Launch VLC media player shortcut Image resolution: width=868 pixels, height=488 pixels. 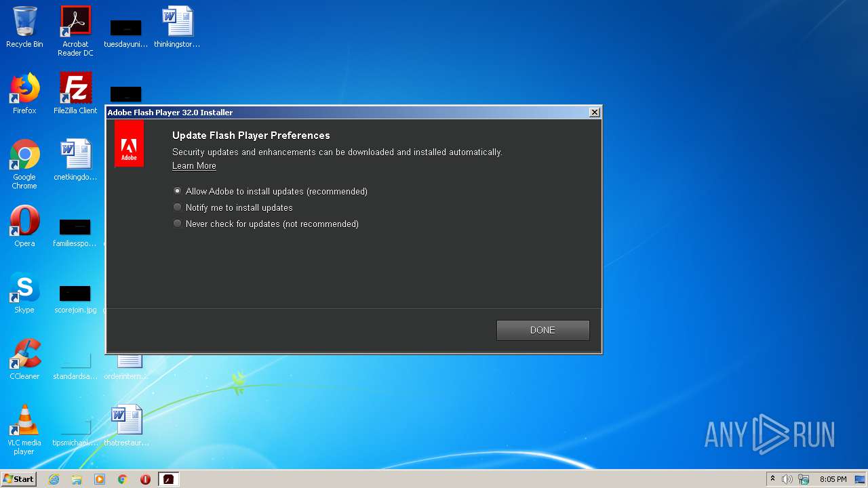point(24,430)
